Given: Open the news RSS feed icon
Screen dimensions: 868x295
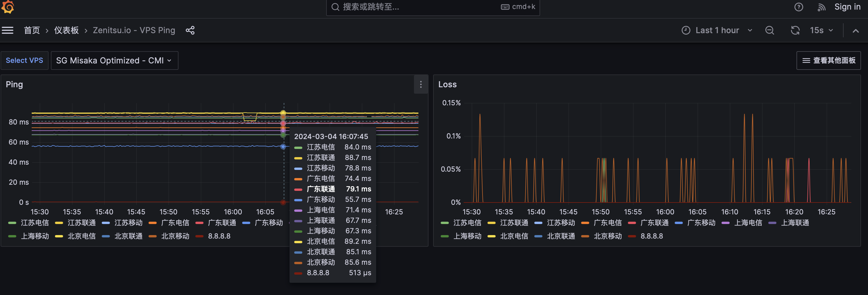Looking at the screenshot, I should coord(821,7).
